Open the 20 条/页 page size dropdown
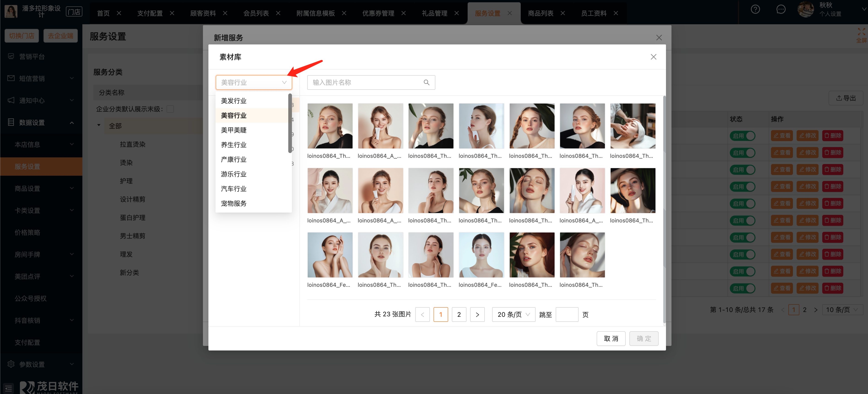Screen dimensions: 868x394 (x=513, y=314)
